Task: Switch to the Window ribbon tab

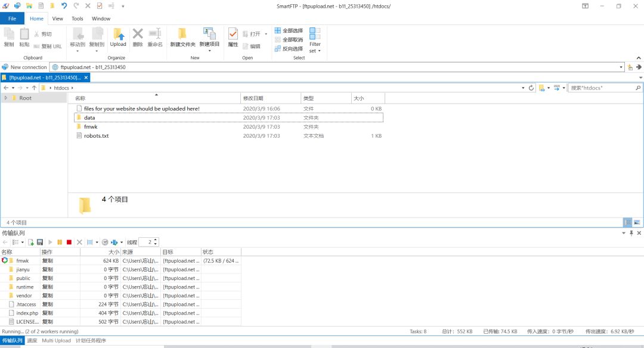Action: click(x=101, y=18)
